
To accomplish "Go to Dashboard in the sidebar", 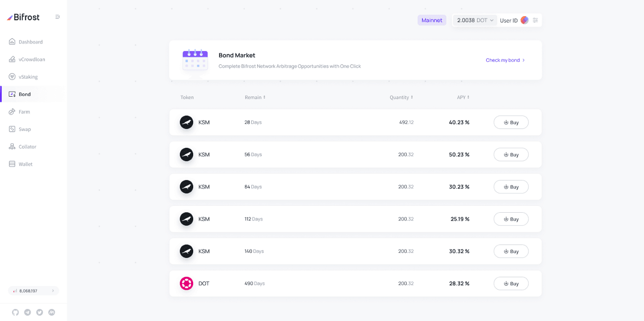I will 30,42.
